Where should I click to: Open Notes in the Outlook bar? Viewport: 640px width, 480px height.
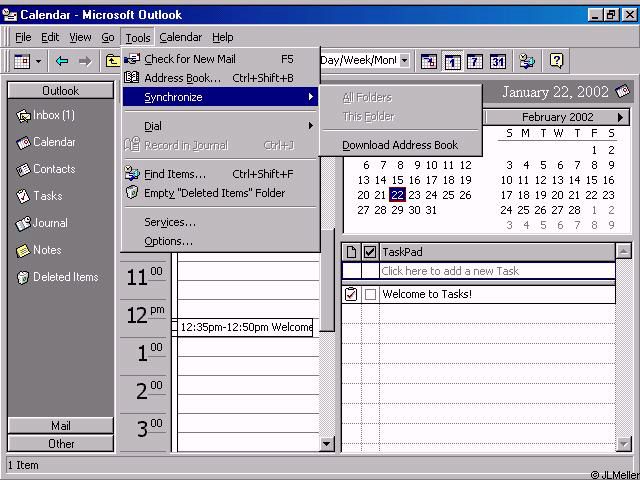38,250
